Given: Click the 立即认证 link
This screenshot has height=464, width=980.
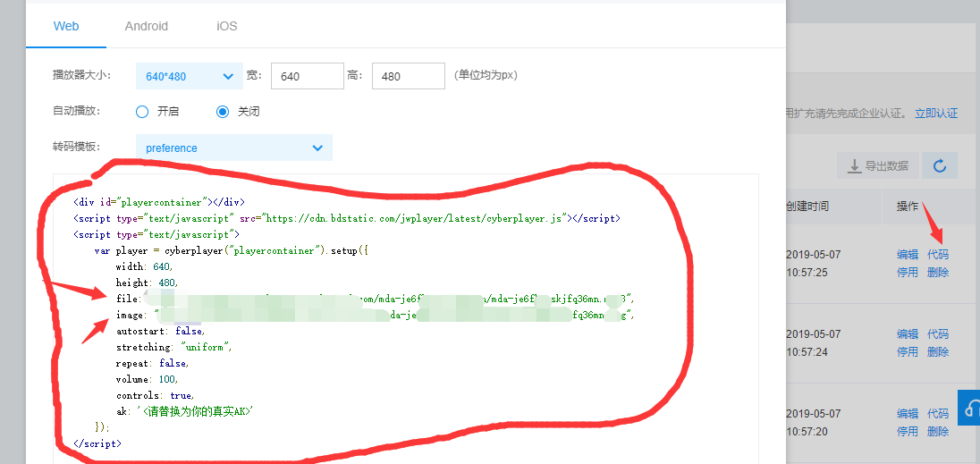Looking at the screenshot, I should (x=936, y=113).
